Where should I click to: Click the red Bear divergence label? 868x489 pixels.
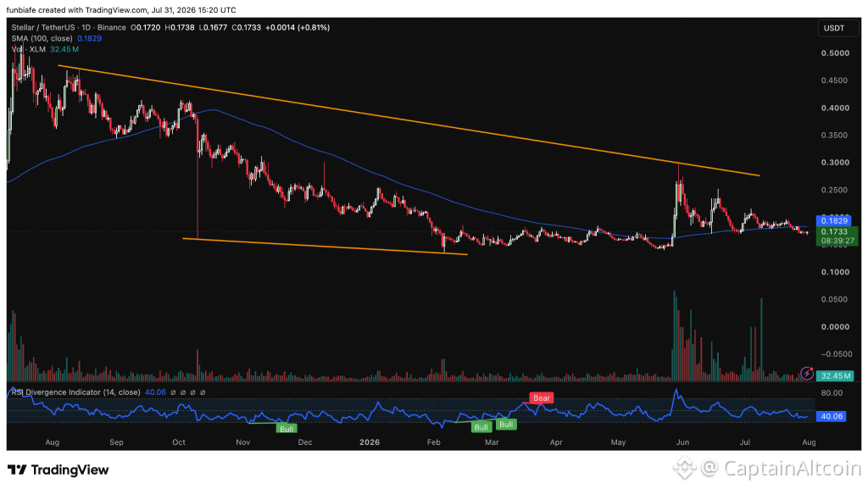[542, 398]
